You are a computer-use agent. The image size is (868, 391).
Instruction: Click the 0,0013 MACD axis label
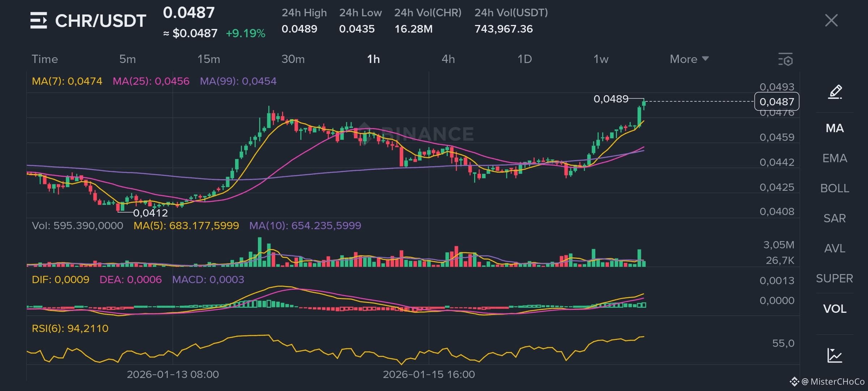(777, 281)
